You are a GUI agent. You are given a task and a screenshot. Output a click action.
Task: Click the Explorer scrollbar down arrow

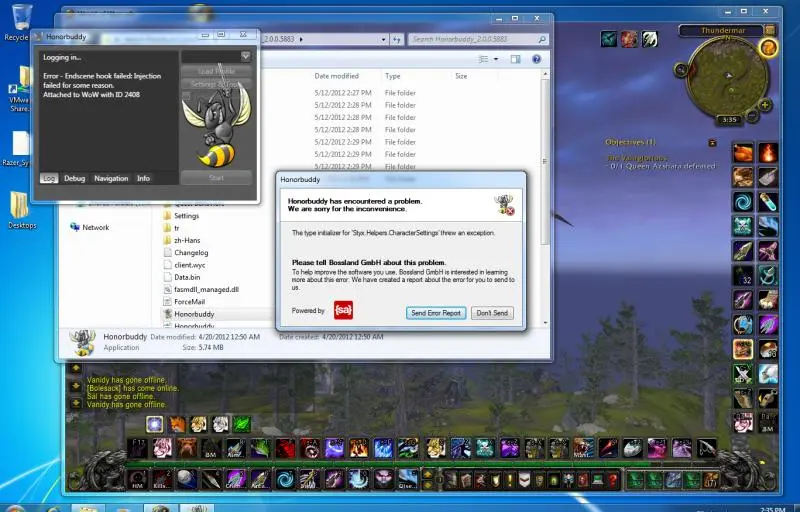tap(545, 322)
